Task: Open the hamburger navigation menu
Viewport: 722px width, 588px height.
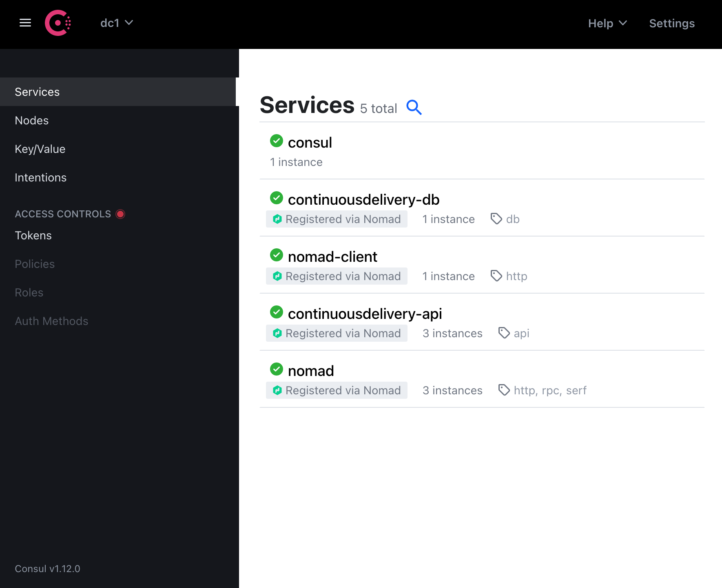Action: click(25, 23)
